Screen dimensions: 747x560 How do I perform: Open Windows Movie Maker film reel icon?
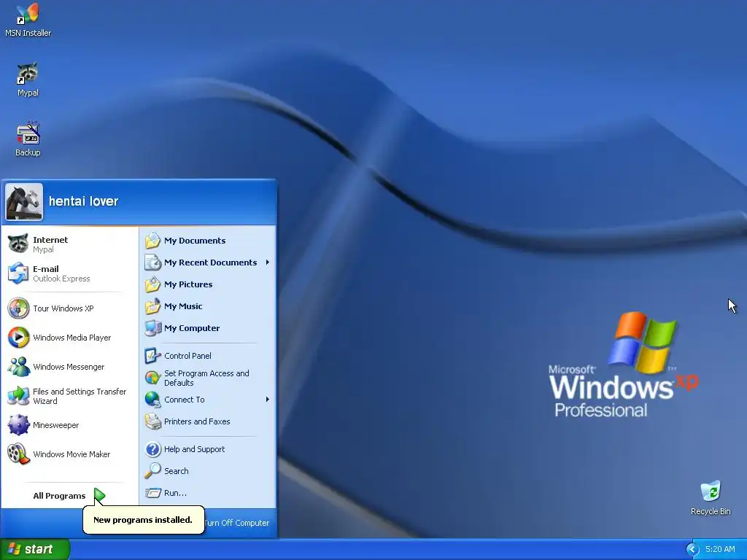[x=18, y=454]
